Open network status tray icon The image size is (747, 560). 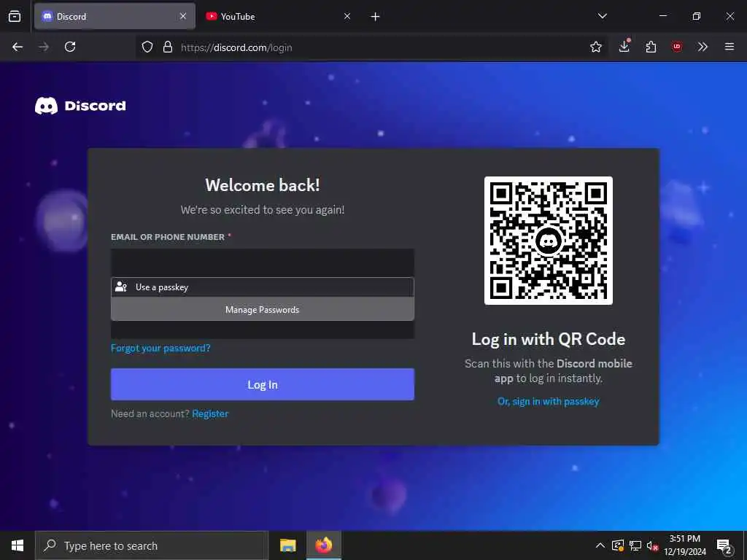pos(635,545)
